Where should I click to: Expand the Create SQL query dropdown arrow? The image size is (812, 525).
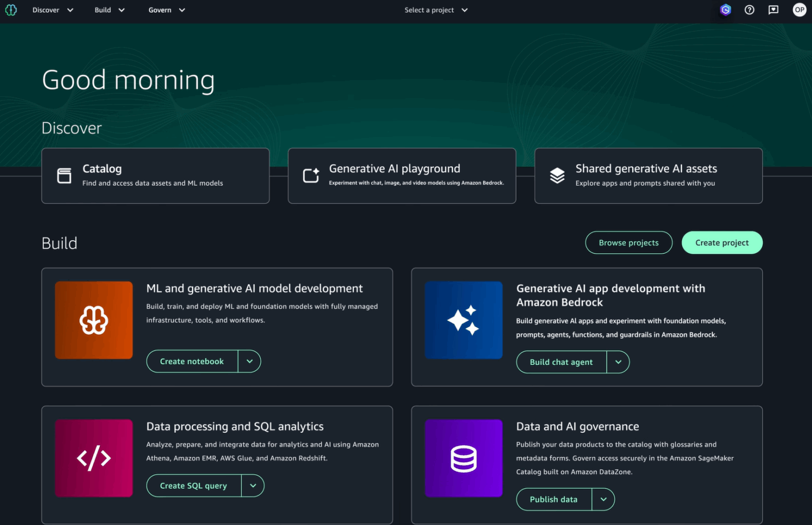pos(253,486)
